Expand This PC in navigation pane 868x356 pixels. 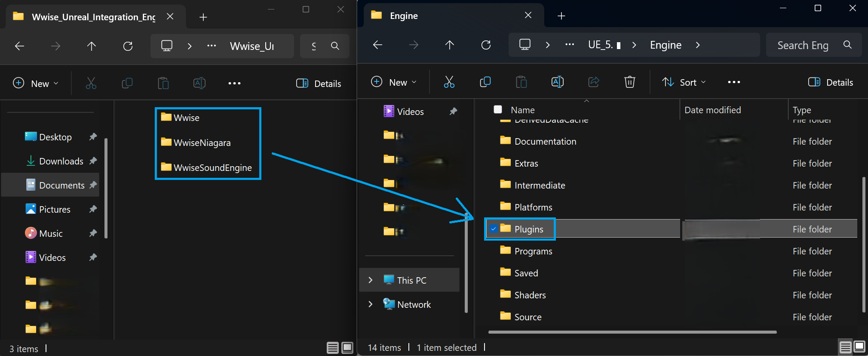coord(371,280)
